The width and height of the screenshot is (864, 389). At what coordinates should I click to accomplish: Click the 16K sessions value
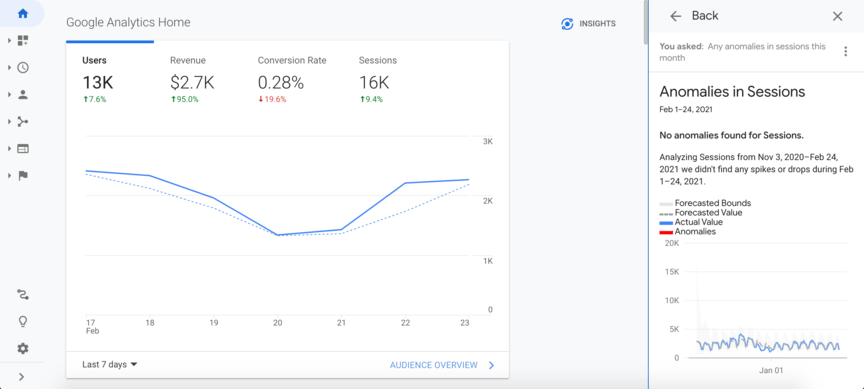tap(374, 83)
